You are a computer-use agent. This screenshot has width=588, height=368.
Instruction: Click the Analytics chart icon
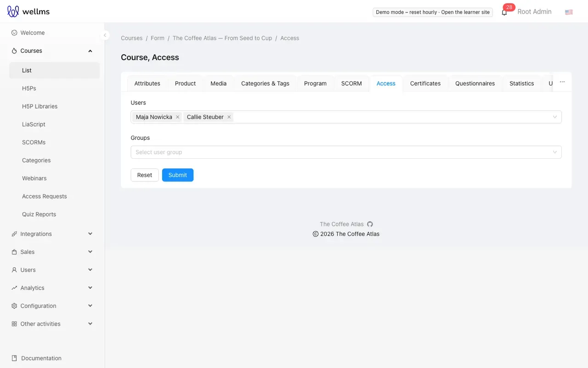[x=14, y=287]
